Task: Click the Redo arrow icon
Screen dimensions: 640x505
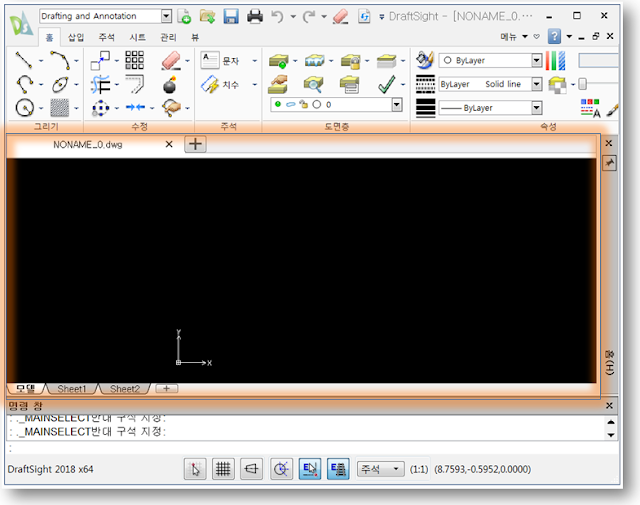Action: 309,17
